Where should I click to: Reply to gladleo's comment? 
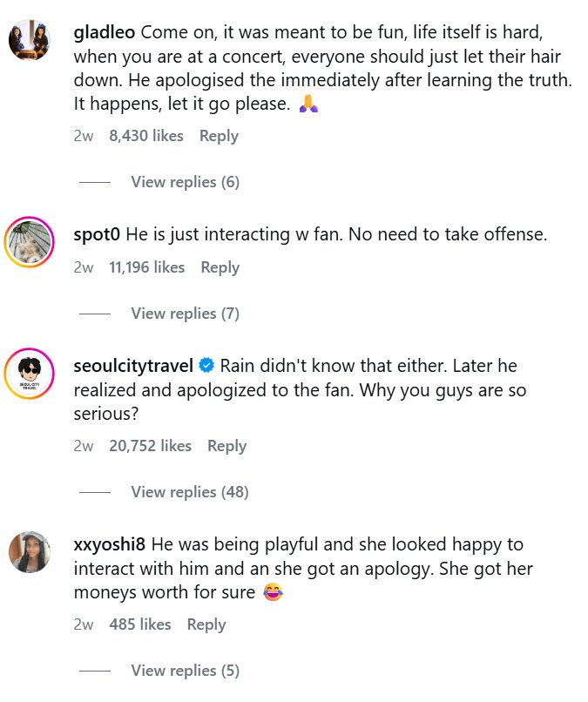(219, 136)
